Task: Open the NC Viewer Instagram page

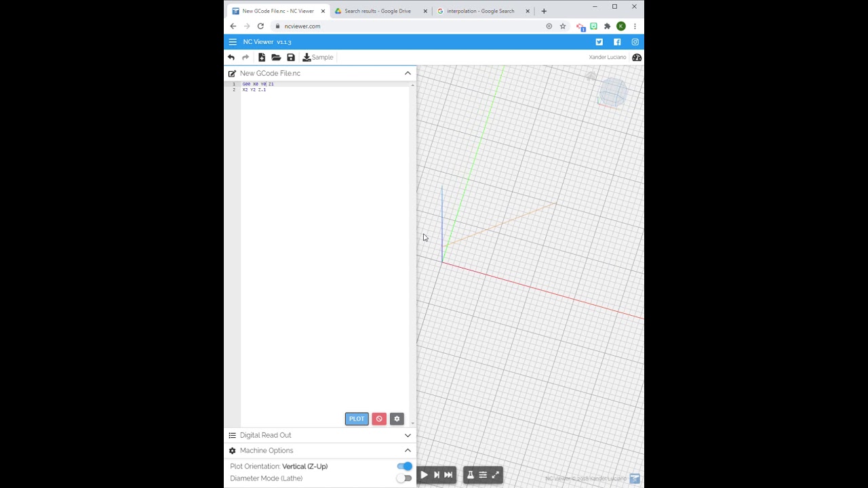Action: click(x=635, y=42)
